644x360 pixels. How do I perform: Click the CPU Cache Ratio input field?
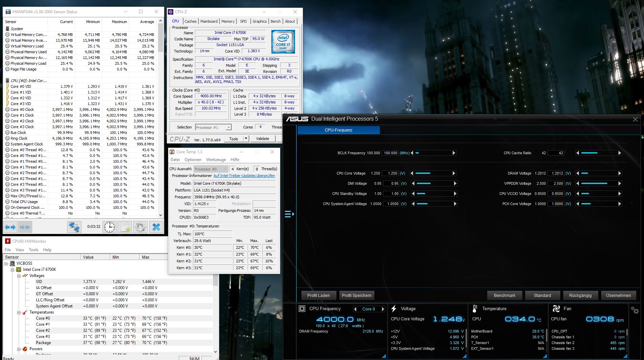(x=556, y=153)
